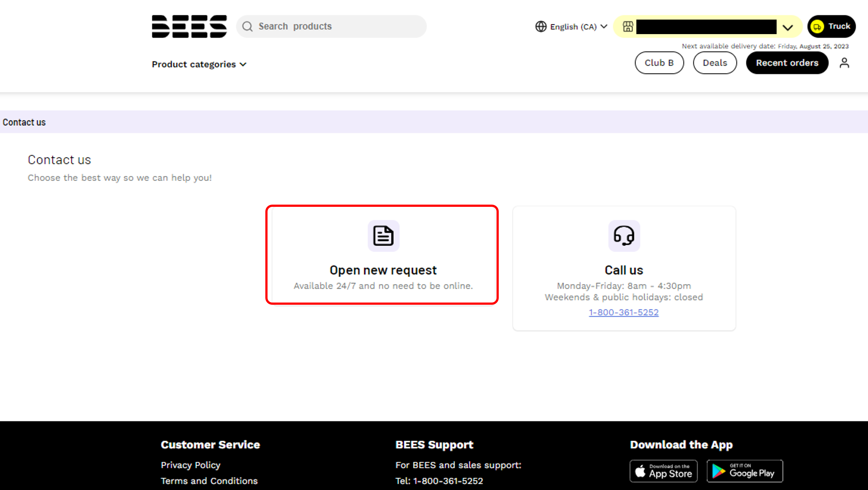This screenshot has height=490, width=868.
Task: Open Recent orders
Action: coord(787,63)
